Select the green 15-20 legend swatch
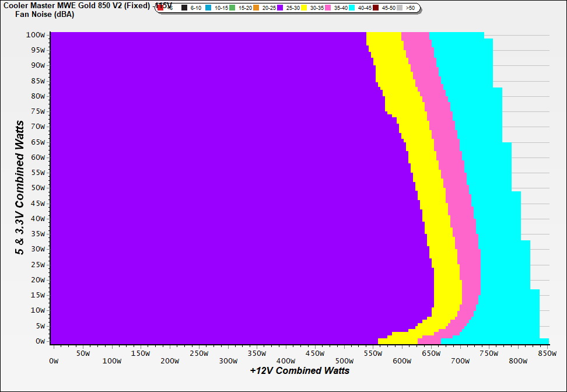567x392 pixels. coord(233,8)
